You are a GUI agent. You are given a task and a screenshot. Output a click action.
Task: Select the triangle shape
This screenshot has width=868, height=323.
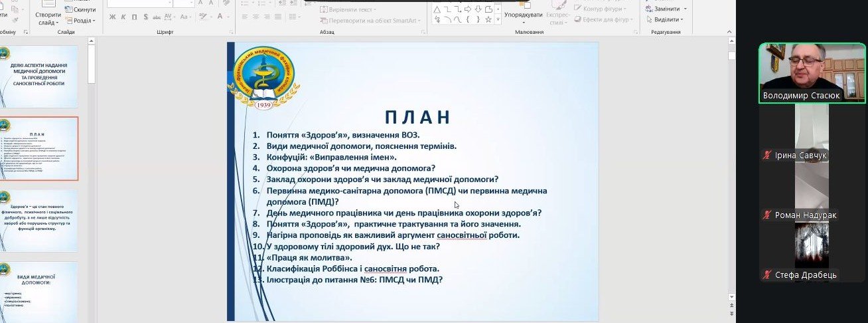point(437,9)
